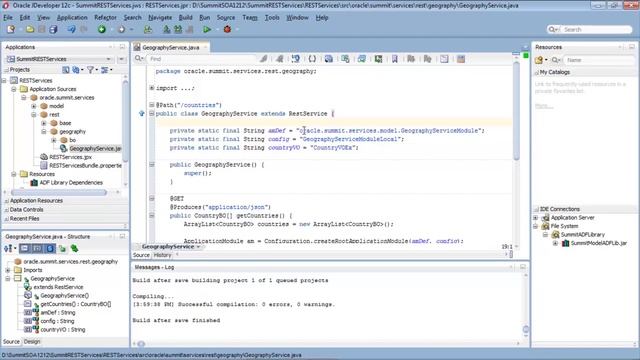Click the bookmark icon in editor toolbar
Screen dimensions: 640x360
(x=395, y=59)
